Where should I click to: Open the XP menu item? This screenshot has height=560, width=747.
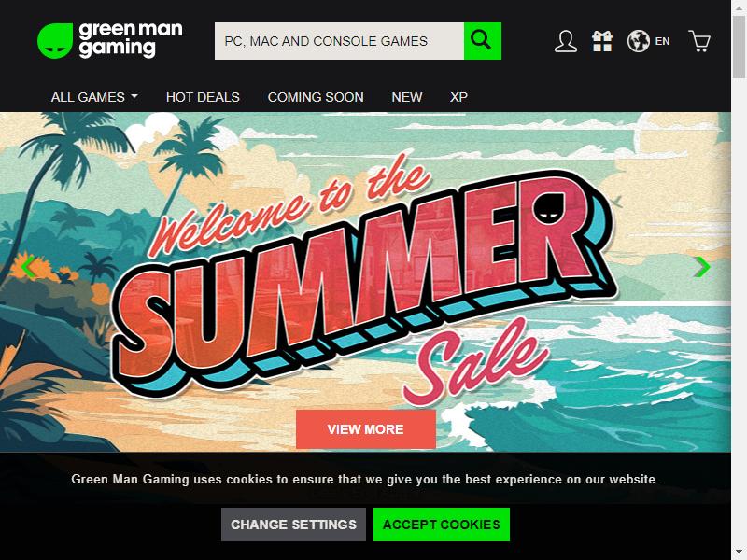click(458, 97)
